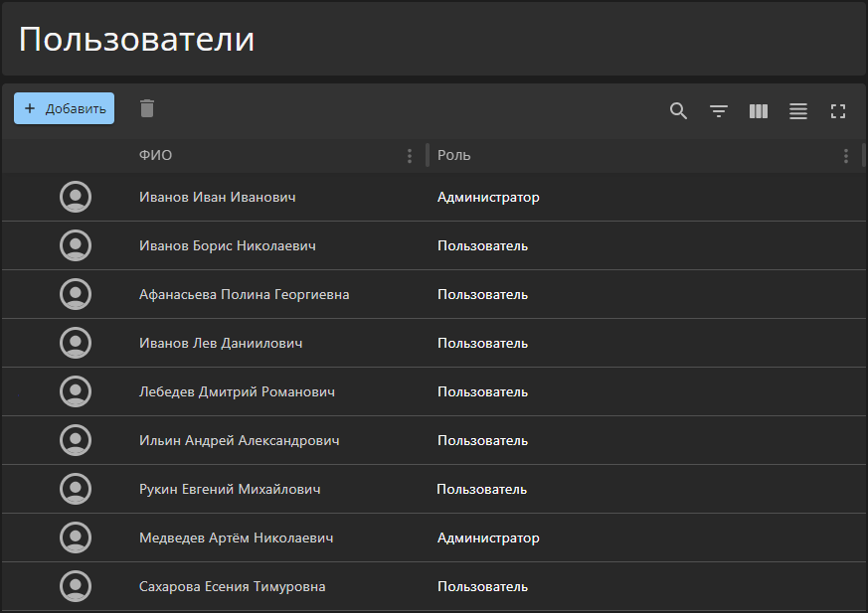Click avatar icon of Ильин Андрей Александрович

coord(76,440)
